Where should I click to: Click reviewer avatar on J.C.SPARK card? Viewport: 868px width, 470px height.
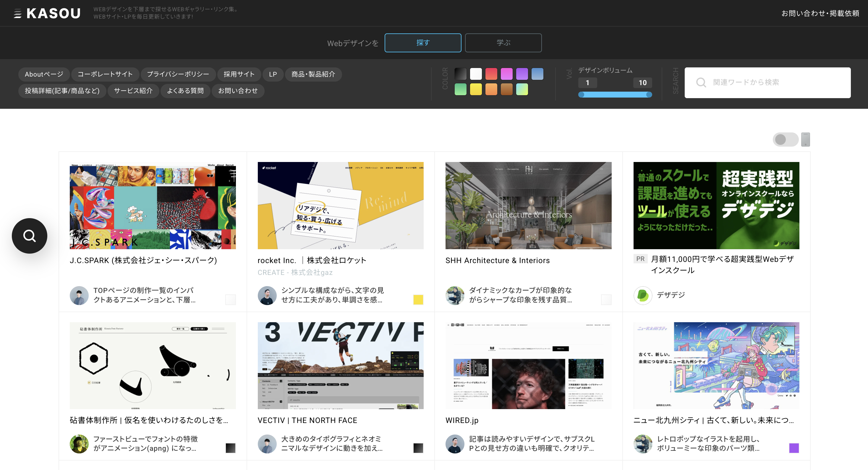(x=79, y=296)
